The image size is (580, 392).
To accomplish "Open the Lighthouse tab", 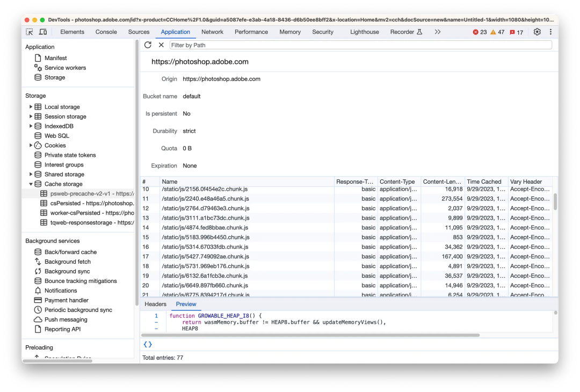I will [364, 32].
